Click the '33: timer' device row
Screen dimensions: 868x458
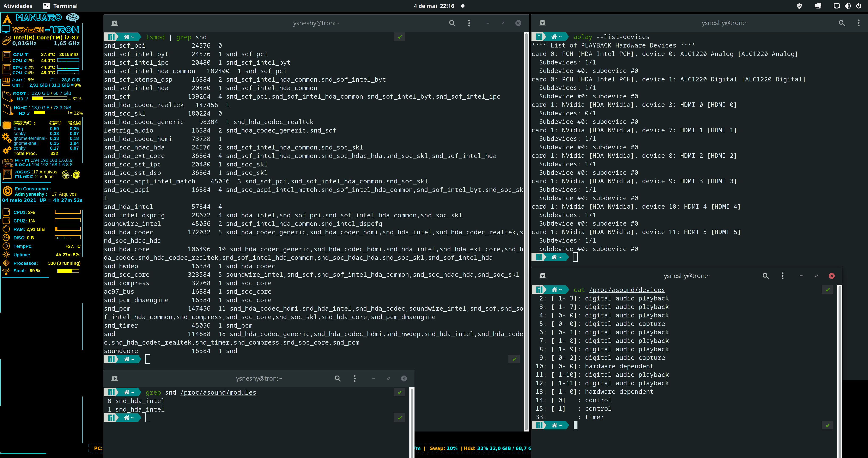569,417
